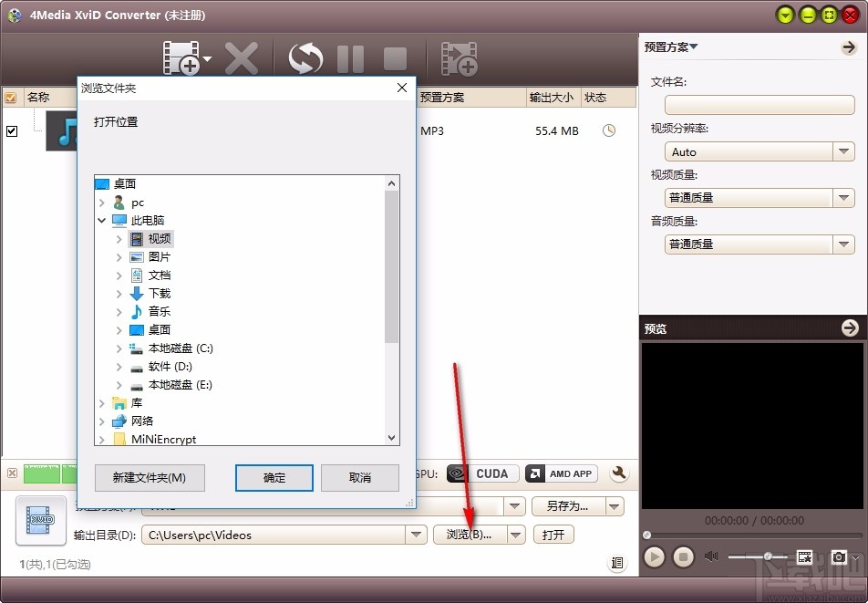Start conversion with the circular arrows icon

coord(305,57)
